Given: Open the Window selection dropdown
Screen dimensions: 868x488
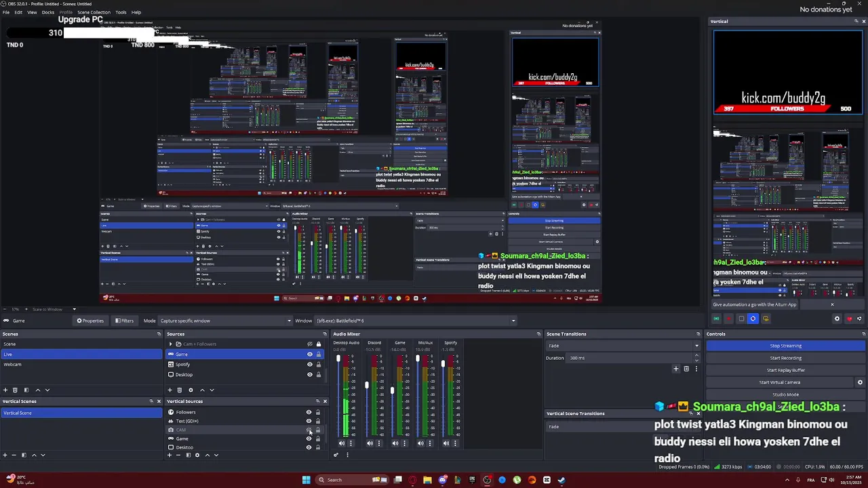Looking at the screenshot, I should (x=415, y=321).
